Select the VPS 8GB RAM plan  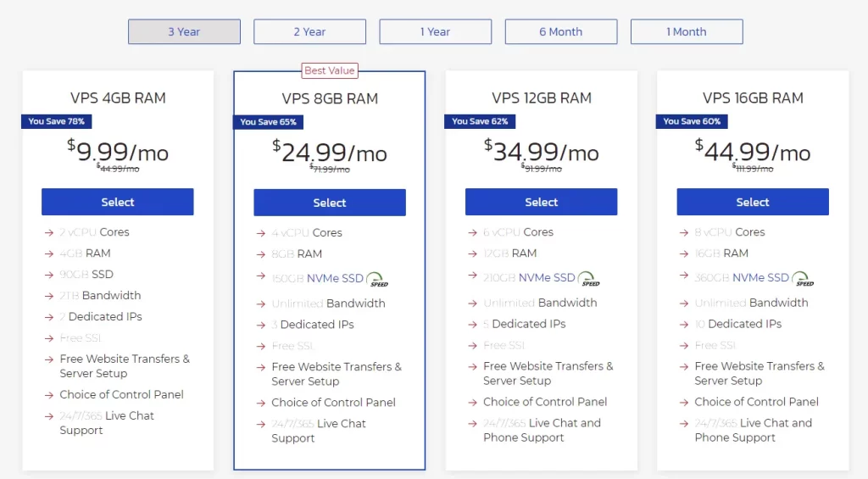329,203
